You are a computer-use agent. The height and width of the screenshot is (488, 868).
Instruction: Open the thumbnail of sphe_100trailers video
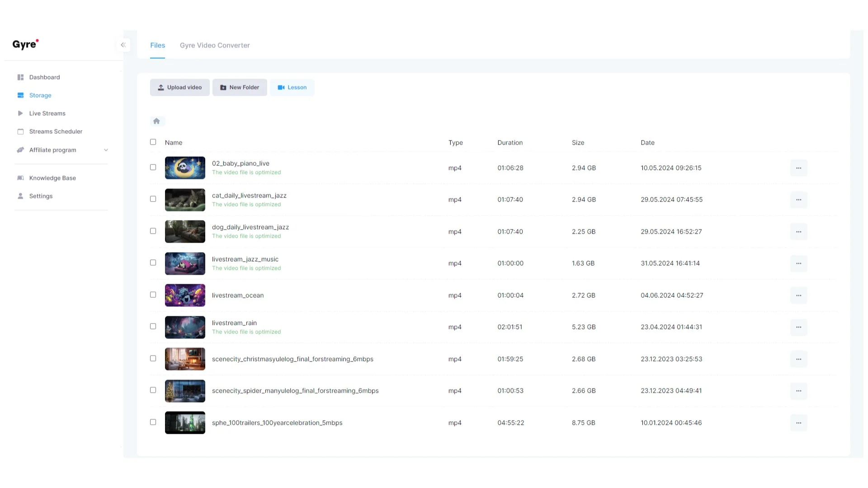tap(185, 422)
